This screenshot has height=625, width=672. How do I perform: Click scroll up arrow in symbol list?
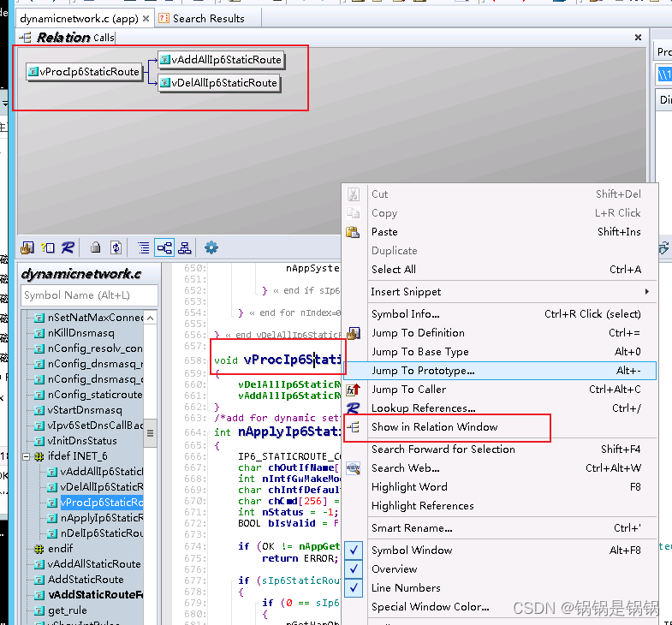pos(150,318)
